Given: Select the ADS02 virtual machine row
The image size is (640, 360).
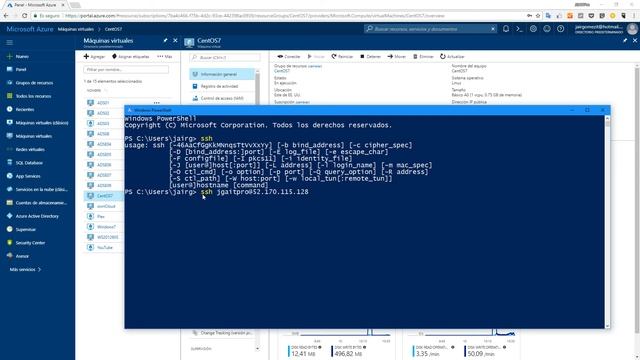Looking at the screenshot, I should [x=104, y=113].
